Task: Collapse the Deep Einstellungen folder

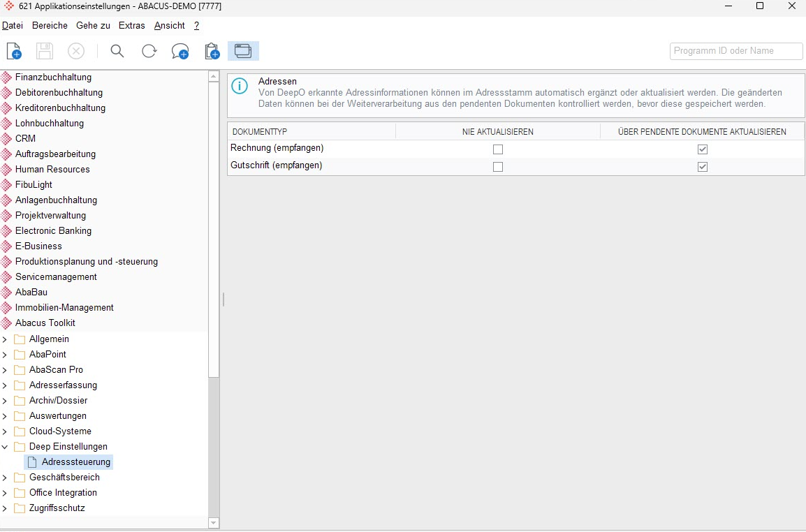Action: click(6, 446)
